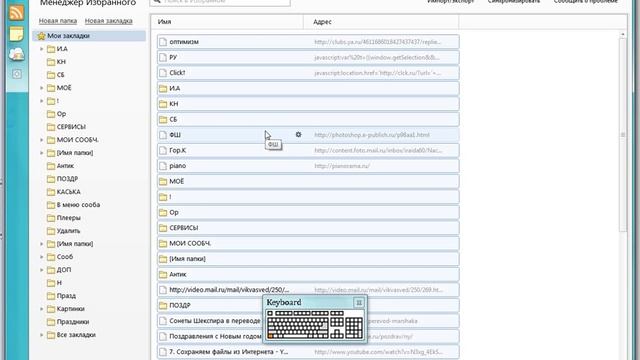Select the ПОЗДР folder in the tree

(x=67, y=179)
